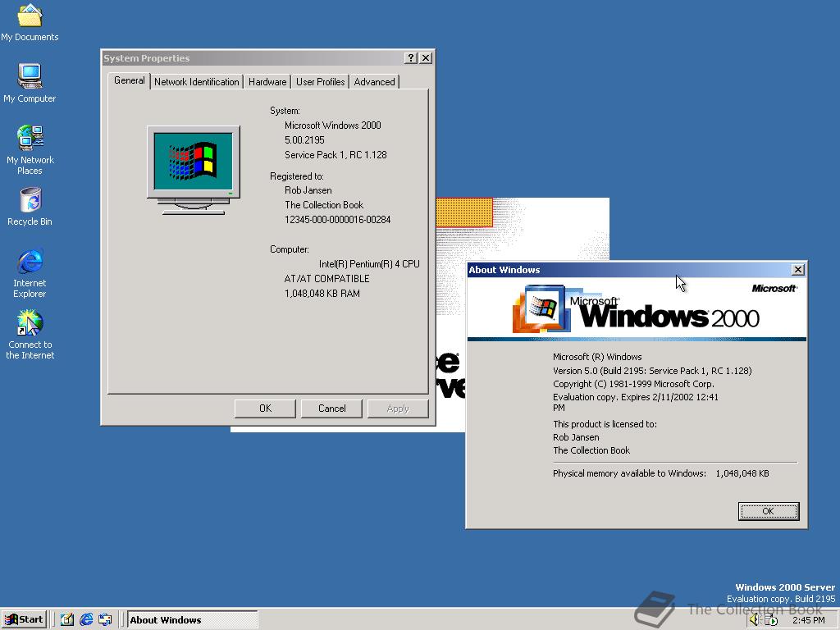The image size is (840, 630).
Task: Close the About Windows dialog
Action: 797,269
